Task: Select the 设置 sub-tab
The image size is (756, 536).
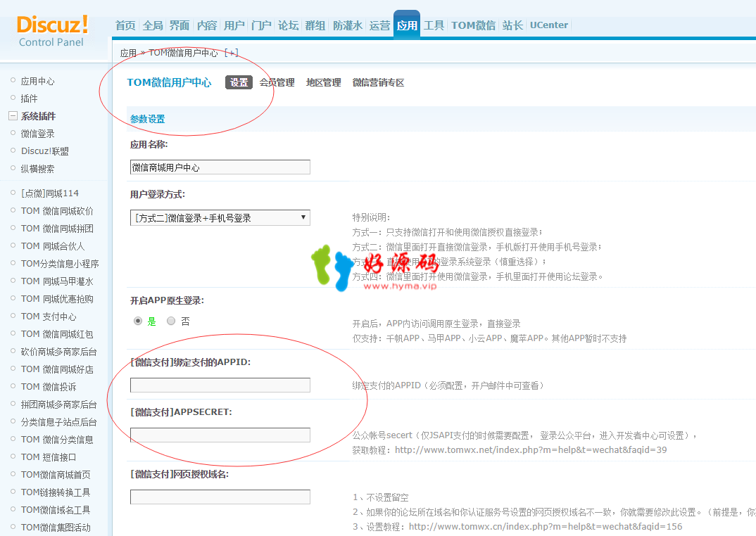Action: coord(239,82)
